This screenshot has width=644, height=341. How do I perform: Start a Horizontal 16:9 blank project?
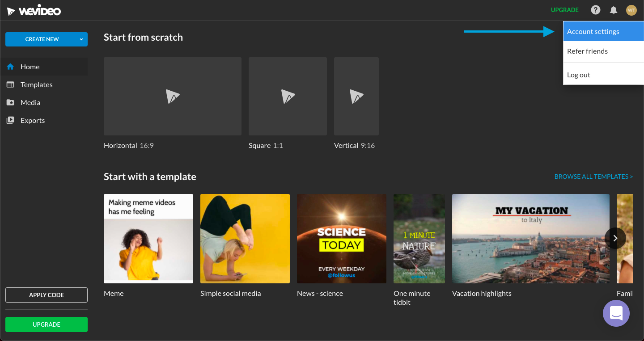[173, 96]
